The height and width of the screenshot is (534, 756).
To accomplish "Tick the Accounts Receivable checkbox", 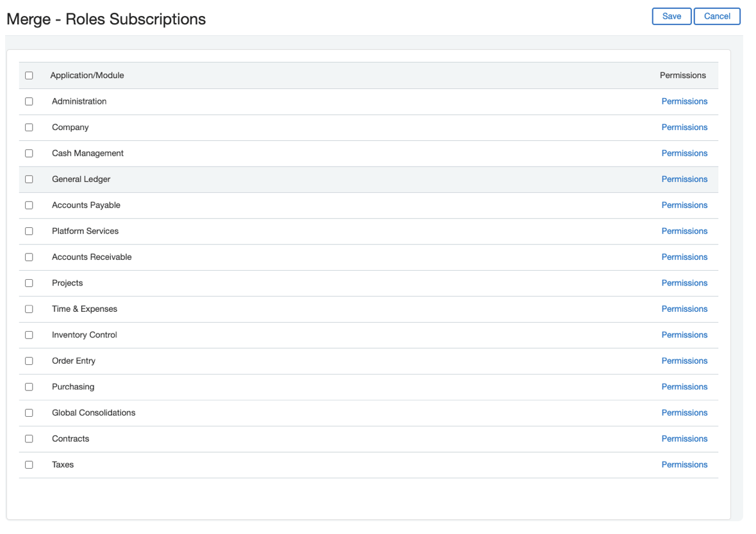I will [x=29, y=257].
